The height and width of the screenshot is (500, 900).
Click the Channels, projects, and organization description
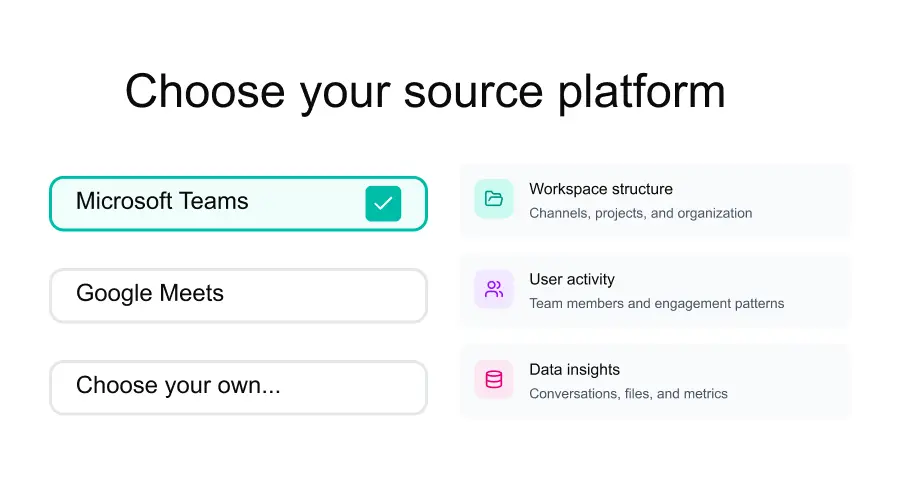(x=640, y=213)
